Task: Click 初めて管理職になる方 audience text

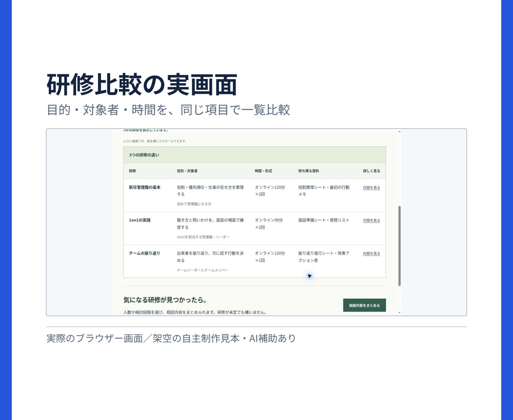Action: tap(194, 204)
